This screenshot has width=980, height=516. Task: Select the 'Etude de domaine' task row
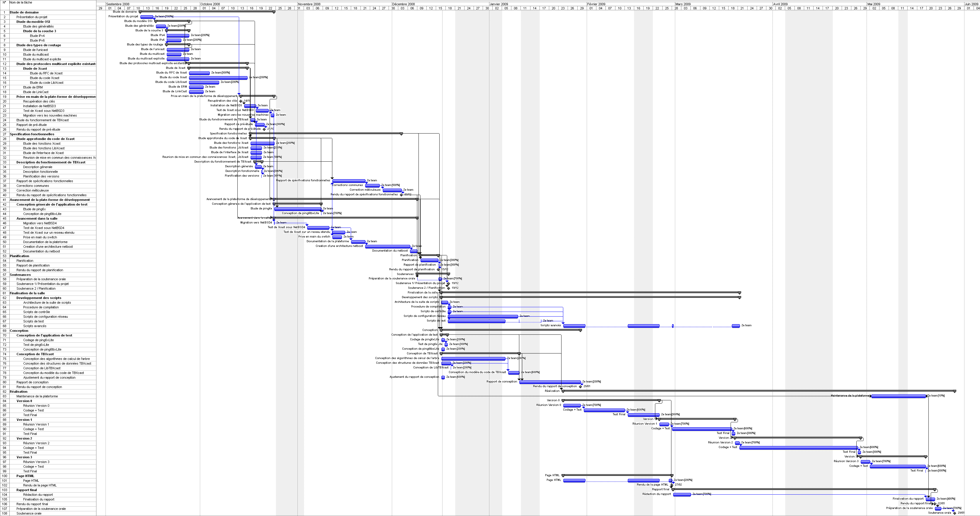coord(24,13)
